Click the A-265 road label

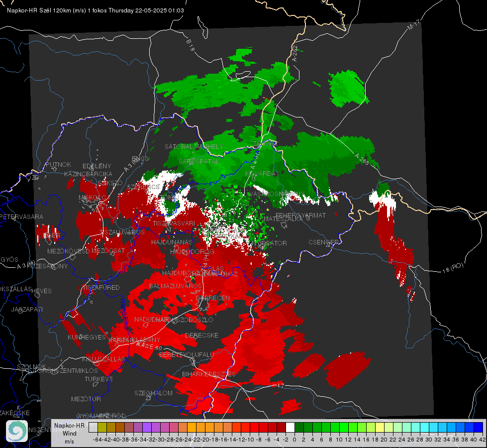point(361,159)
